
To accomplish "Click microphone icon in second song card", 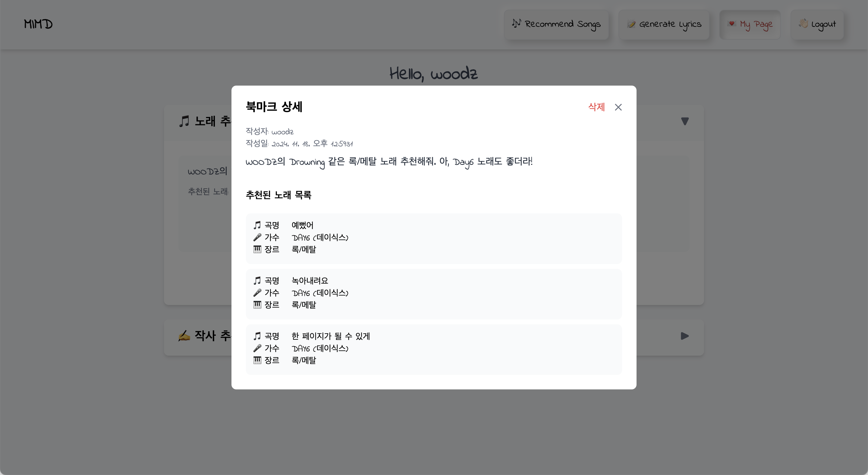I will tap(257, 293).
